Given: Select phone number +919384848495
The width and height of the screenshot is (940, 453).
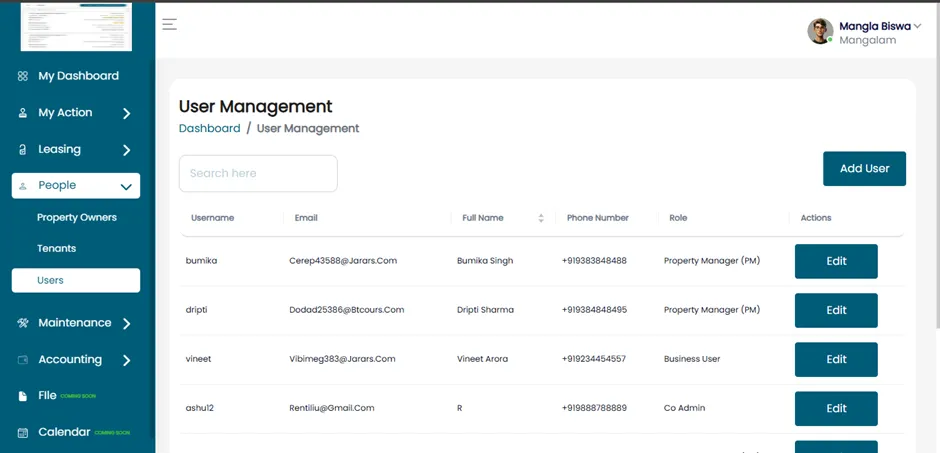Looking at the screenshot, I should [x=594, y=310].
